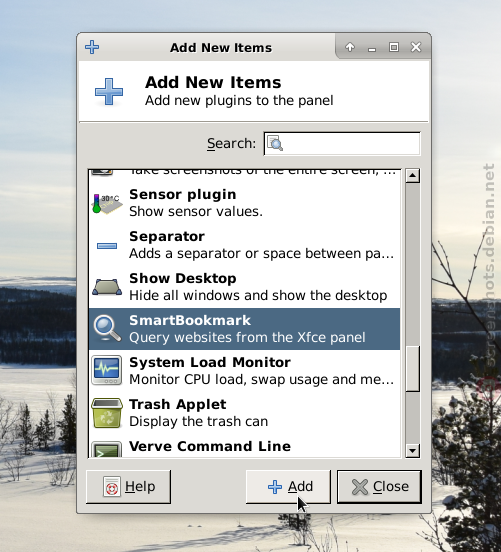The width and height of the screenshot is (501, 552).
Task: Click the scrollbar up arrow
Action: [412, 175]
